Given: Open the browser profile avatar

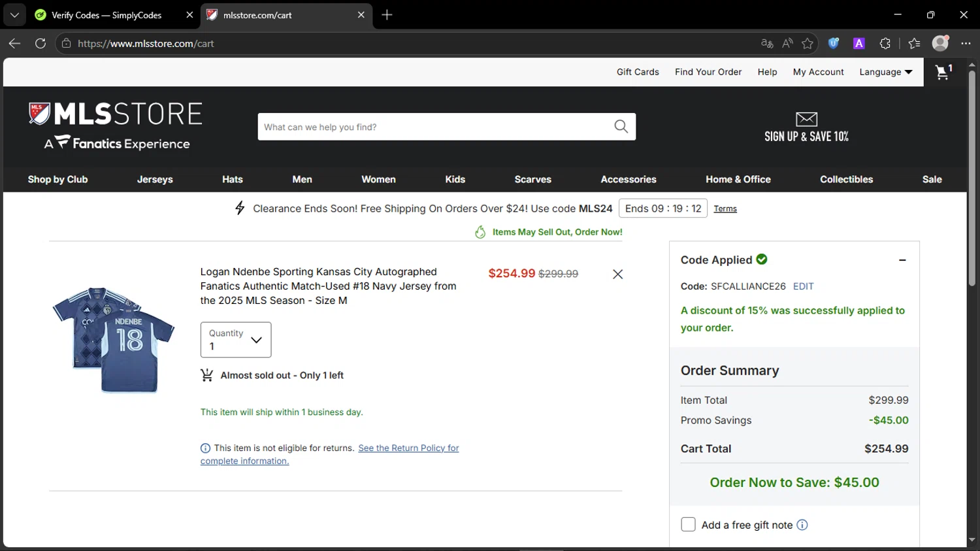Looking at the screenshot, I should [x=940, y=43].
